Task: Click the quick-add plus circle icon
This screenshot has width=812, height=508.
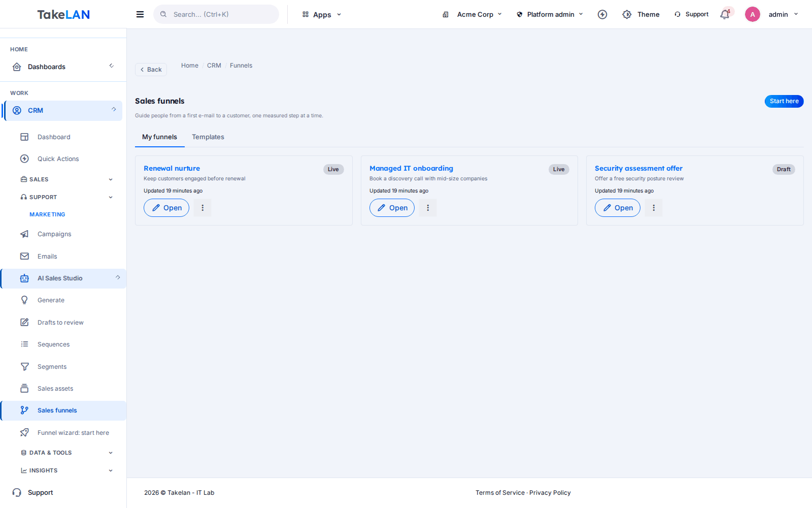Action: click(602, 14)
